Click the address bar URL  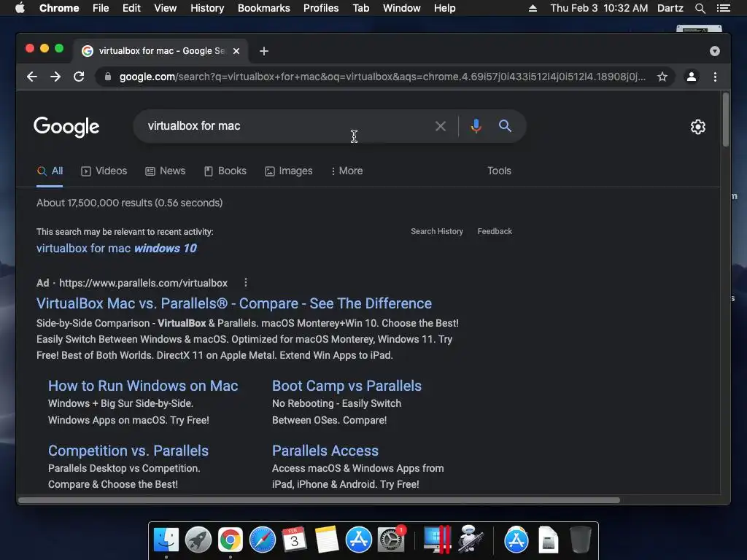pyautogui.click(x=382, y=77)
